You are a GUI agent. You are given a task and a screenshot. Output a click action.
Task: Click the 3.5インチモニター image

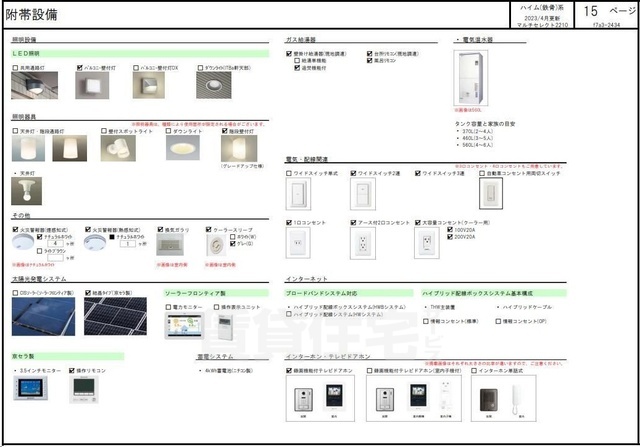(31, 388)
